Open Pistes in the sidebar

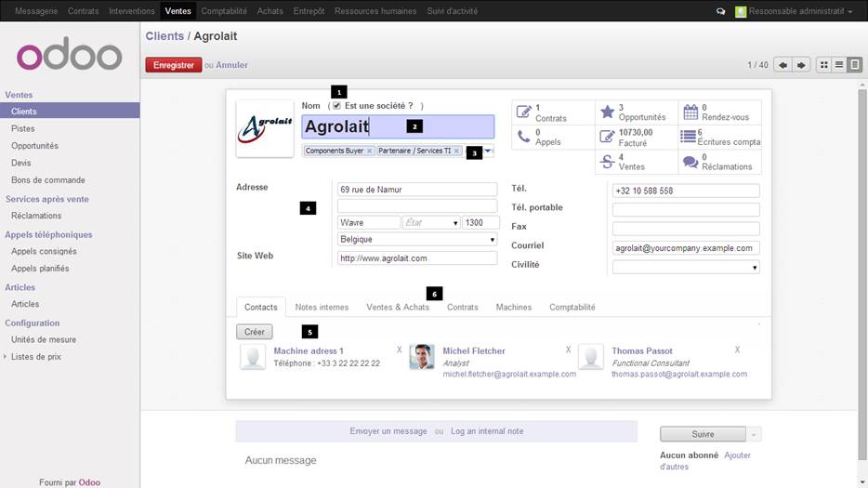(22, 128)
